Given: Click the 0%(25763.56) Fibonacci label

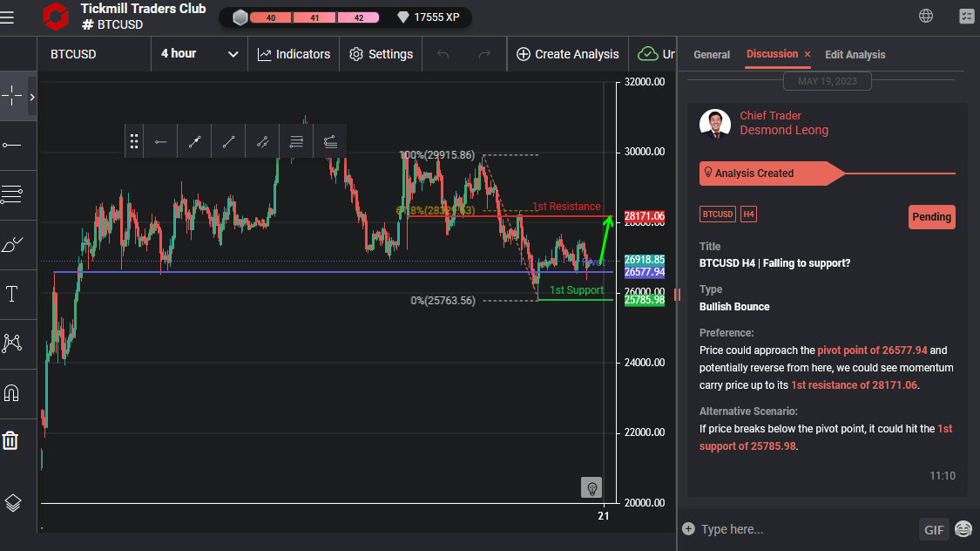Looking at the screenshot, I should 443,301.
